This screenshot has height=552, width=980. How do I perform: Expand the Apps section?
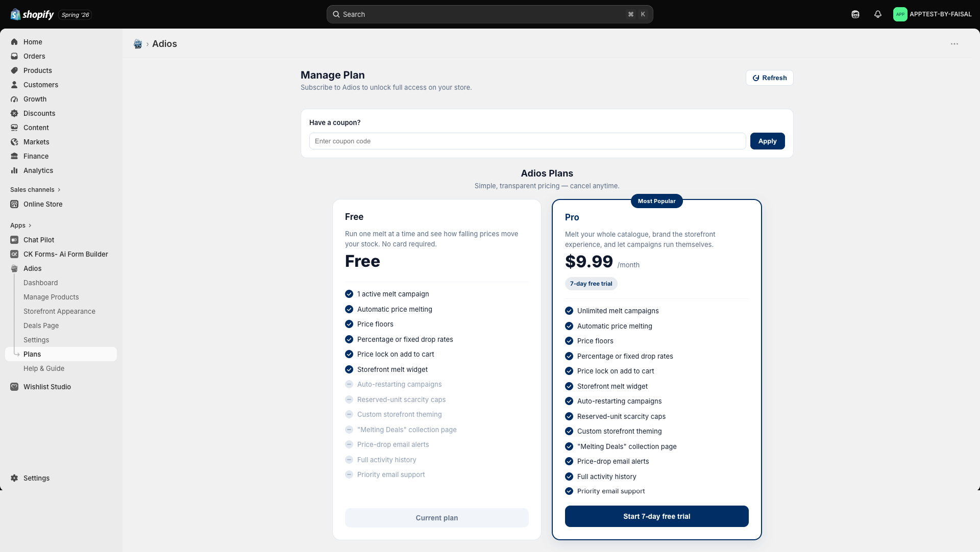(21, 225)
